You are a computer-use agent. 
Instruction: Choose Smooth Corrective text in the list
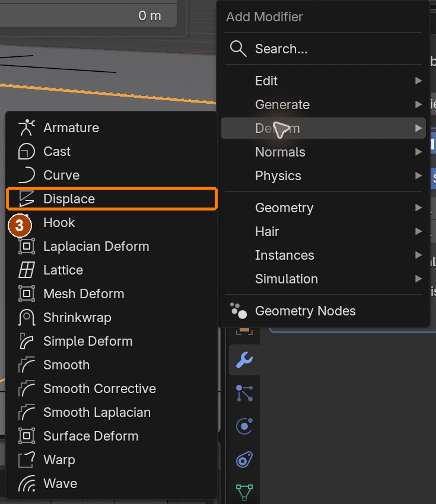[100, 388]
